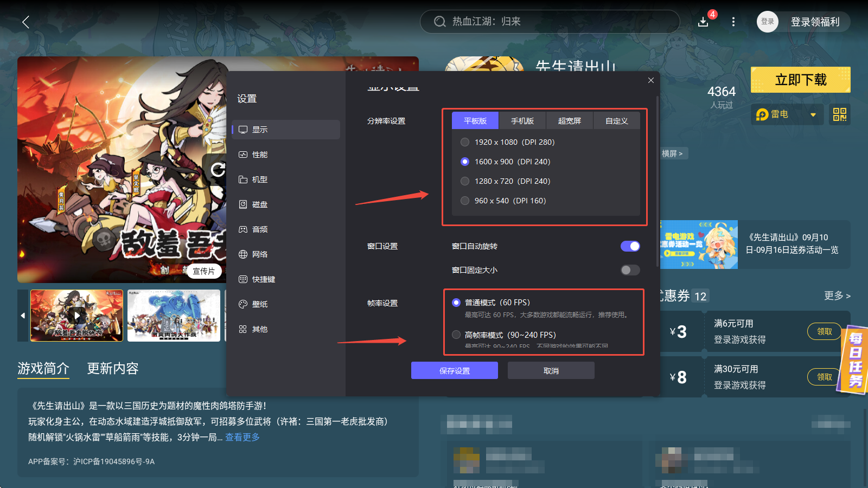Screen dimensions: 868x488
Task: Open 网络 settings category
Action: 286,254
